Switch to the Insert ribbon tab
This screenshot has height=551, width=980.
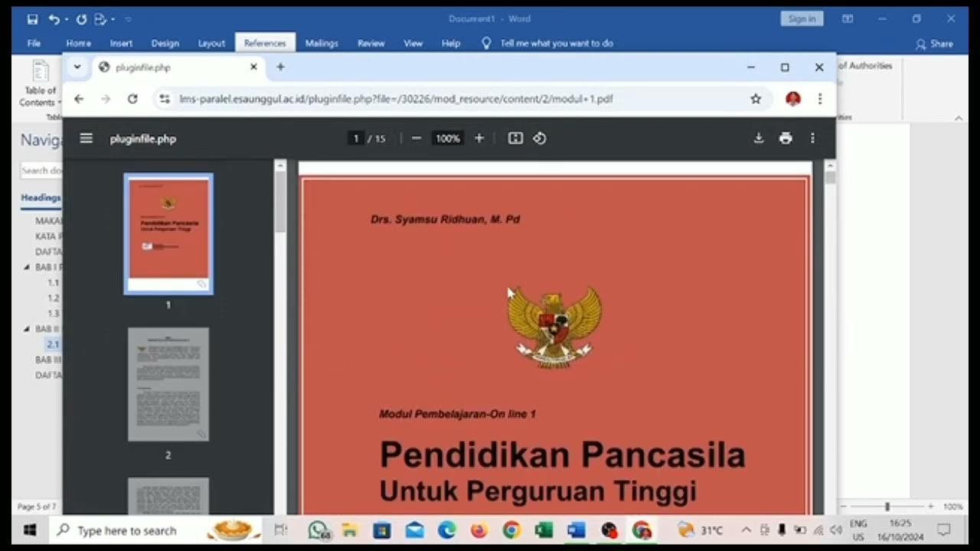tap(121, 44)
